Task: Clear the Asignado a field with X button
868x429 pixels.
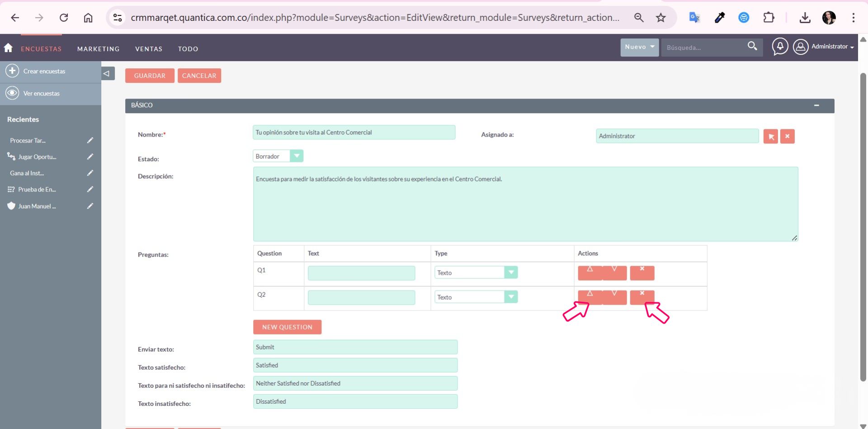Action: point(787,136)
